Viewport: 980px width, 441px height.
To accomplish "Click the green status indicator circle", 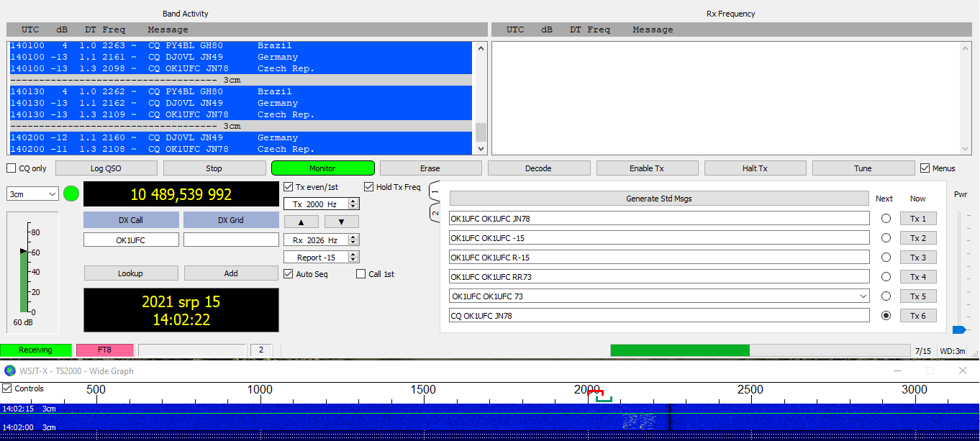I will [71, 194].
